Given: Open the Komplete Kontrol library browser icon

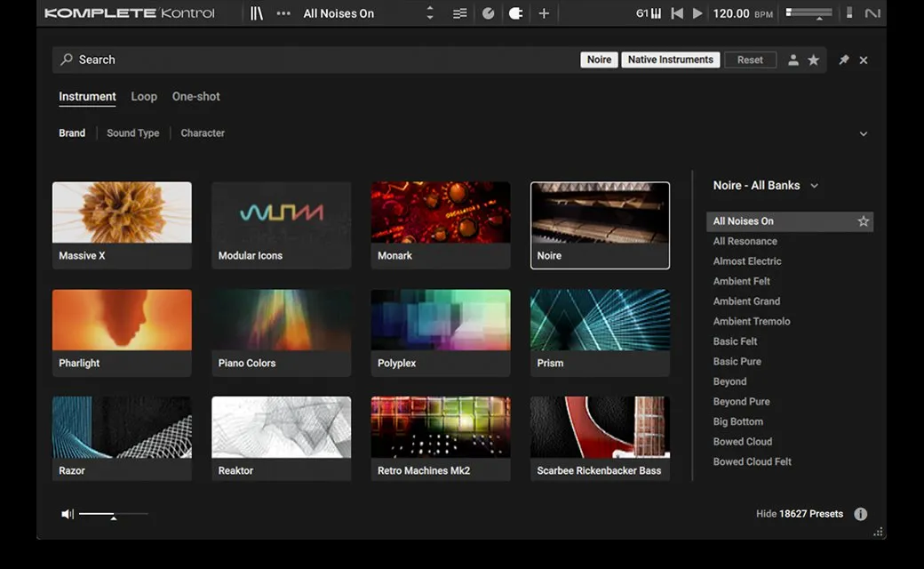Looking at the screenshot, I should (x=257, y=12).
